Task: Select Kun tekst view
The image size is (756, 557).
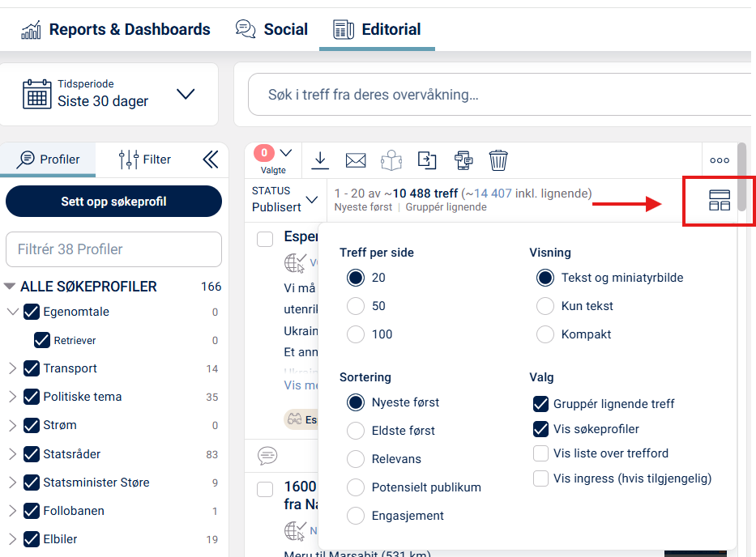Action: tap(545, 306)
